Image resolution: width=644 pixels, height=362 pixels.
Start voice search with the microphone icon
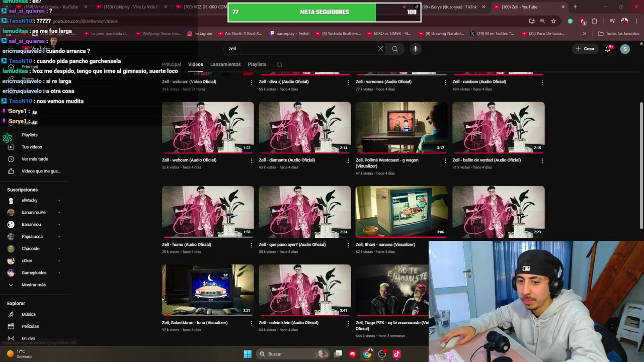pyautogui.click(x=415, y=49)
